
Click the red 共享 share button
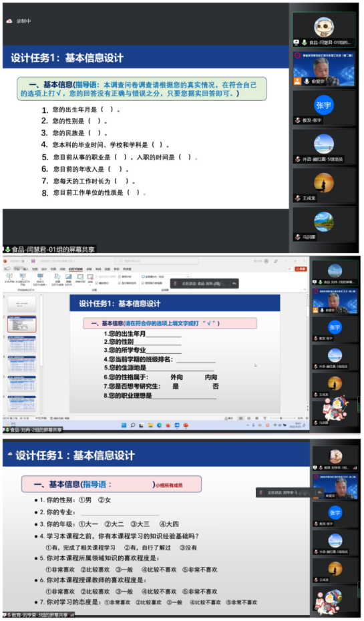click(301, 269)
